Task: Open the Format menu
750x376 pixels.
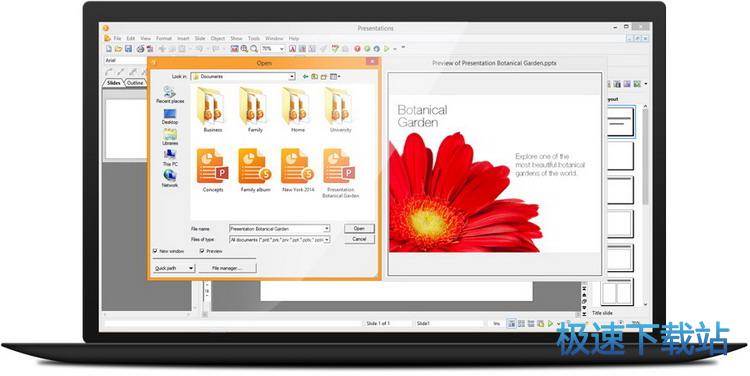Action: click(164, 38)
